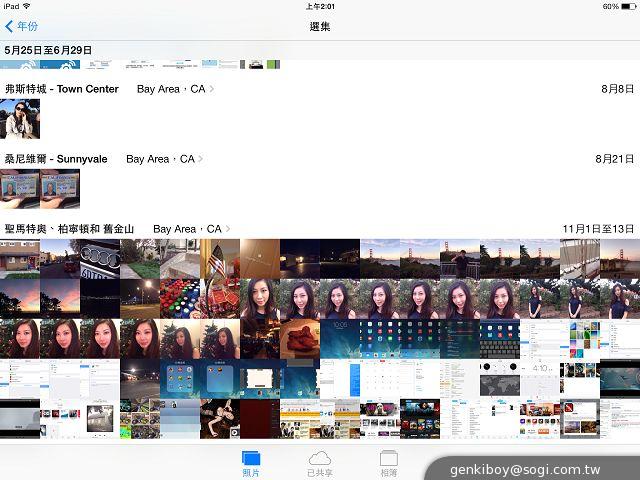Select the 8月8日 date label
This screenshot has height=480, width=640.
(618, 89)
